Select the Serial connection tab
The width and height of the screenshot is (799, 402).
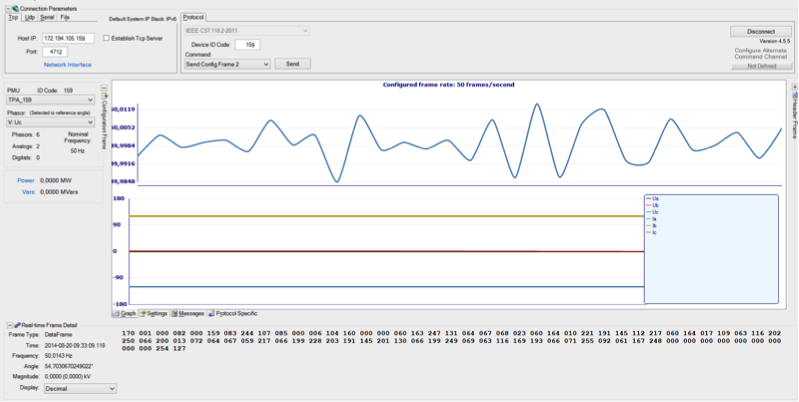click(x=47, y=18)
